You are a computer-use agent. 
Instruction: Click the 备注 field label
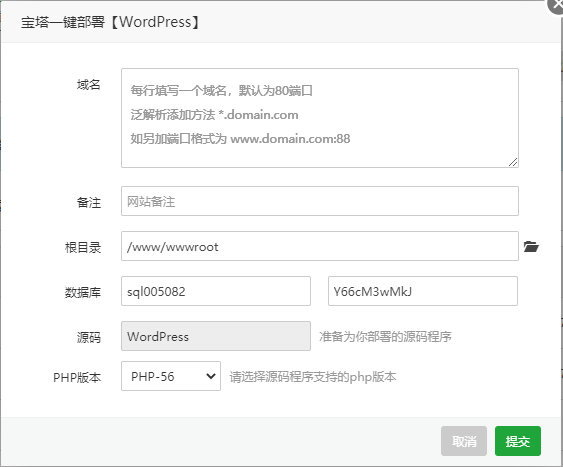(x=89, y=202)
